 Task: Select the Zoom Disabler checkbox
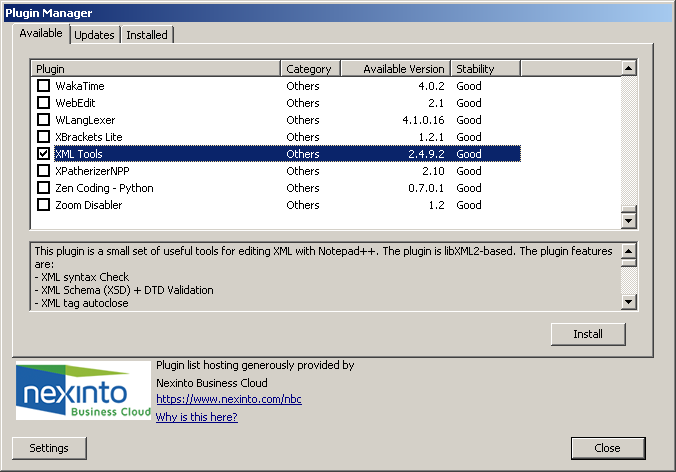pos(44,205)
